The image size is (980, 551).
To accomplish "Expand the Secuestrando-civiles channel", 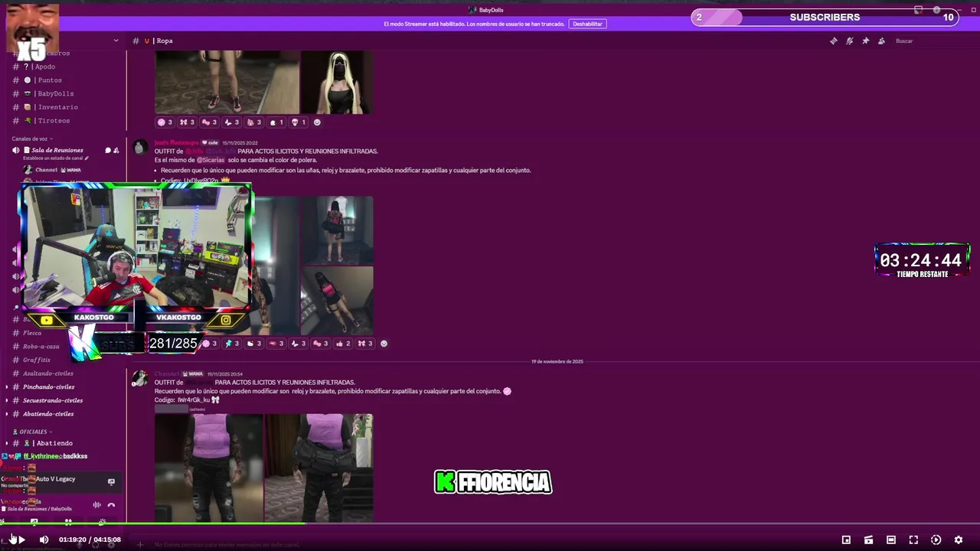I will tap(7, 400).
